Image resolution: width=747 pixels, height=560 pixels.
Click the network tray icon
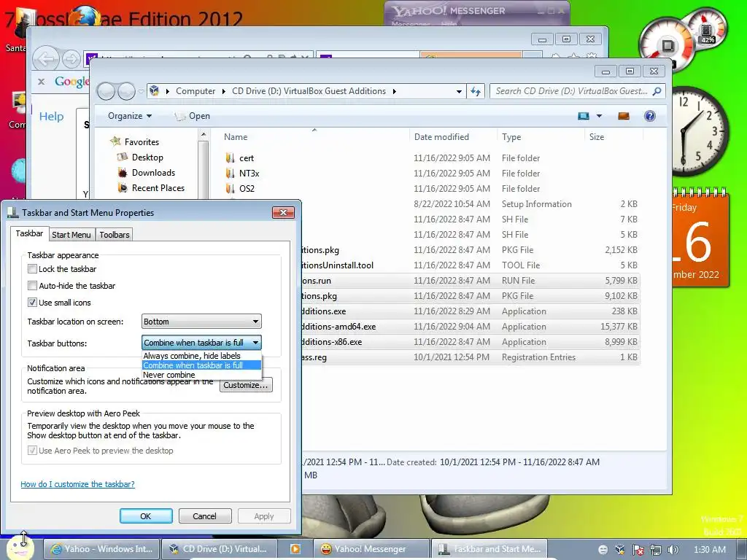pos(656,550)
